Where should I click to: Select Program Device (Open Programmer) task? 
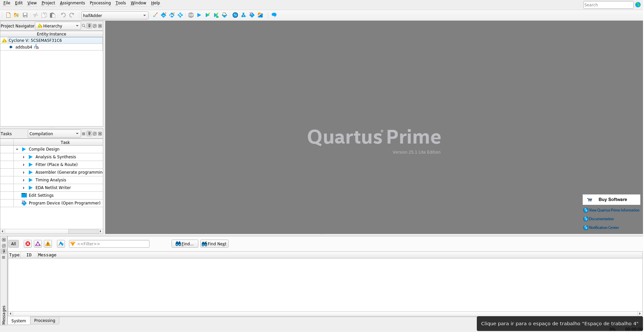tap(65, 203)
